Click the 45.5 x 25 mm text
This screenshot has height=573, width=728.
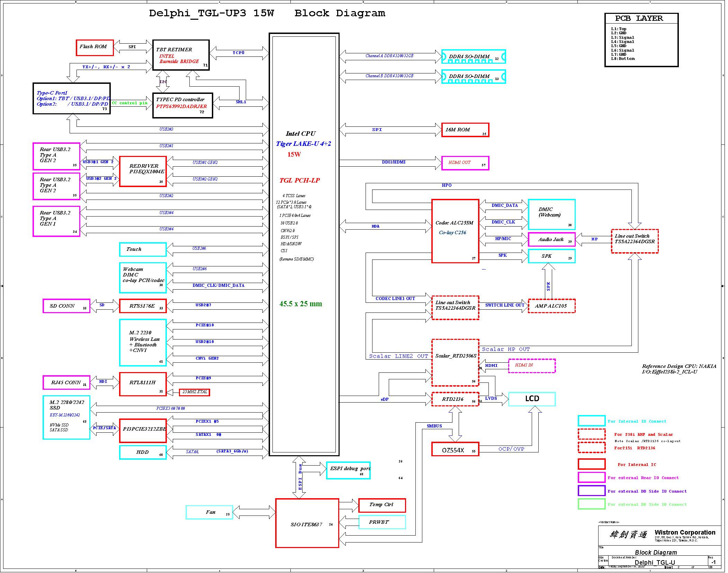click(300, 304)
